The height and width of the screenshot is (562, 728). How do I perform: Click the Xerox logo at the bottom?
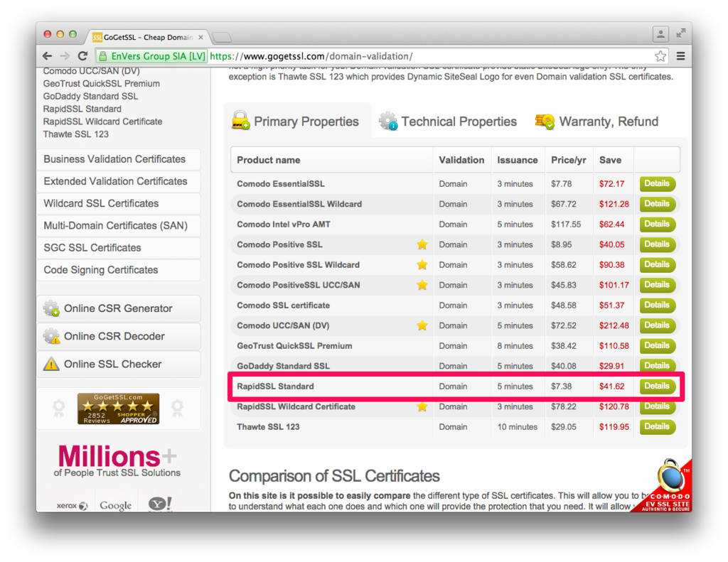72,505
